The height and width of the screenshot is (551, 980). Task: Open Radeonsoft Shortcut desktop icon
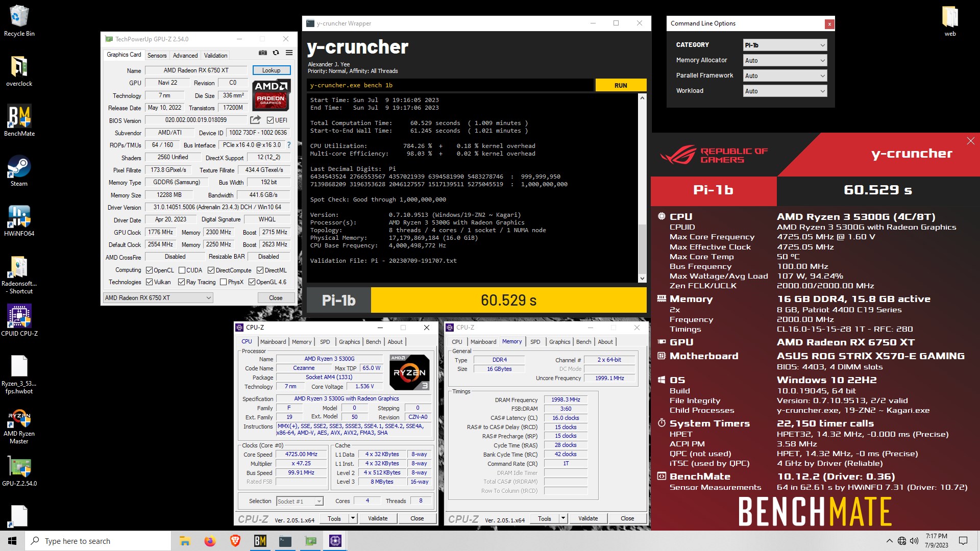point(19,275)
